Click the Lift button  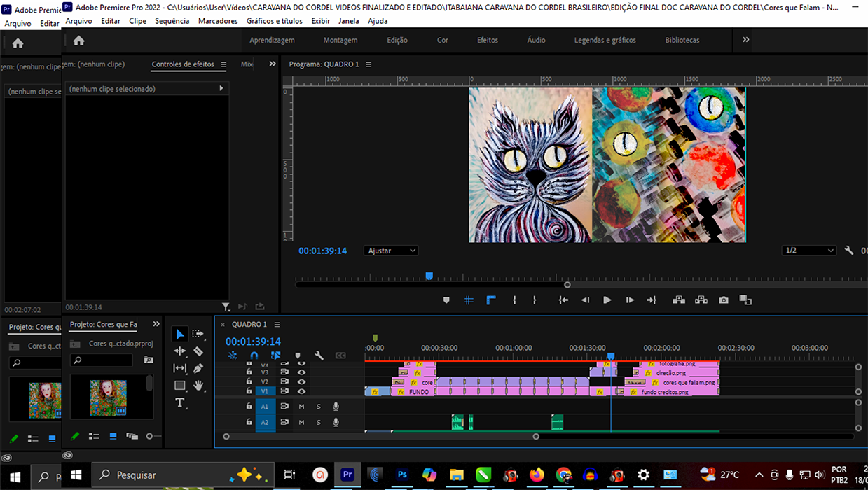point(679,300)
